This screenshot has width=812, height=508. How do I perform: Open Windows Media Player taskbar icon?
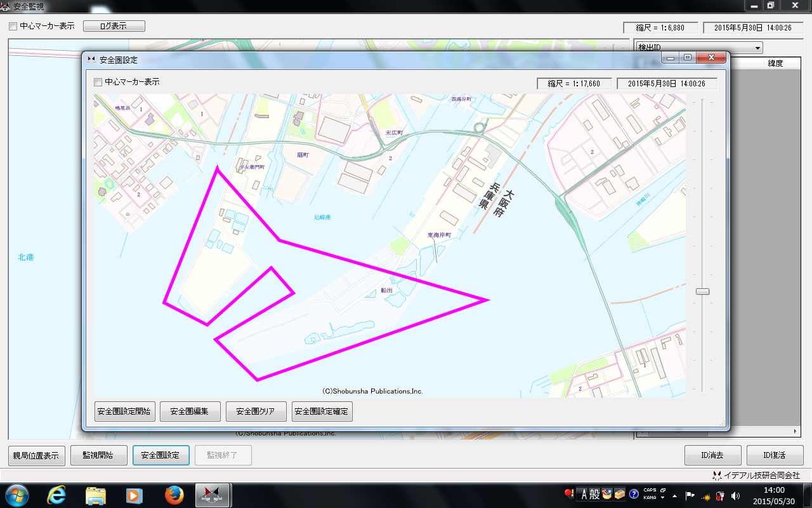point(134,495)
